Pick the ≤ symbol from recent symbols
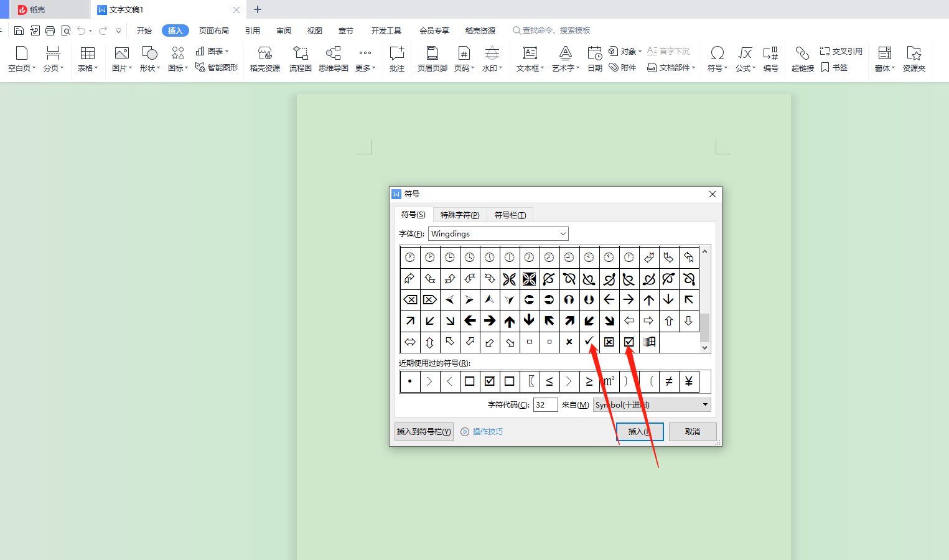The width and height of the screenshot is (949, 560). click(549, 381)
